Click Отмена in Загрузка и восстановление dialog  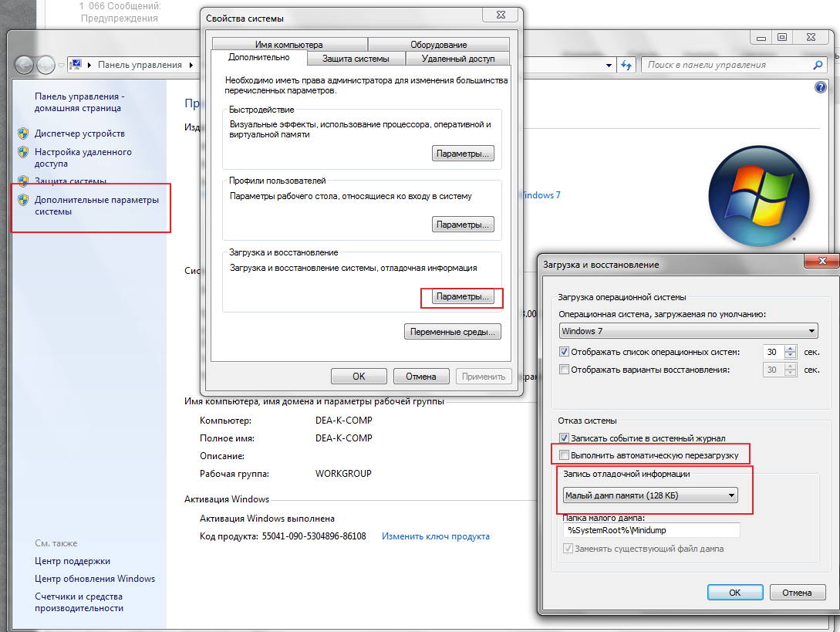click(797, 593)
